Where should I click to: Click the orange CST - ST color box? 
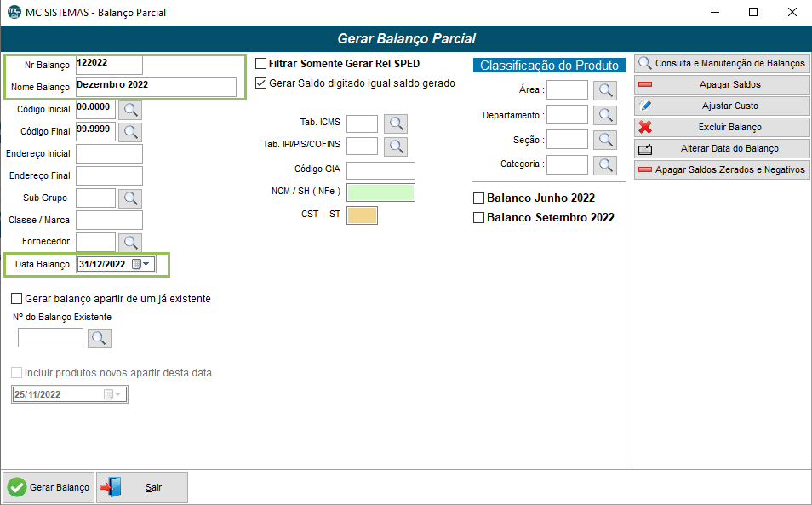coord(363,215)
